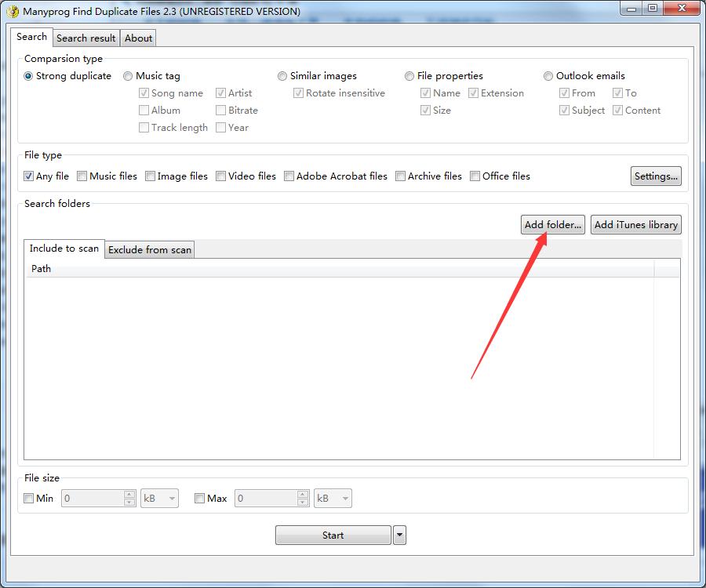Image resolution: width=706 pixels, height=588 pixels.
Task: Click Add iTunes library button
Action: [x=635, y=224]
